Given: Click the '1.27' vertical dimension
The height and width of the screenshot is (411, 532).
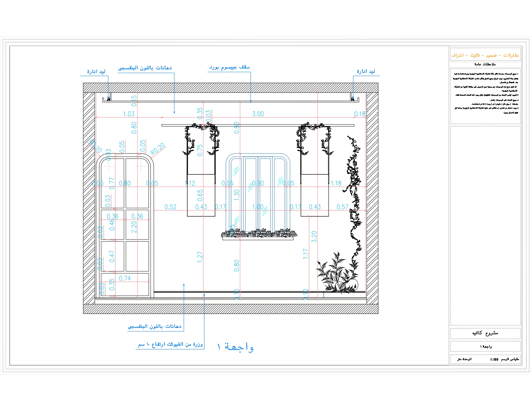Looking at the screenshot, I should [x=200, y=257].
